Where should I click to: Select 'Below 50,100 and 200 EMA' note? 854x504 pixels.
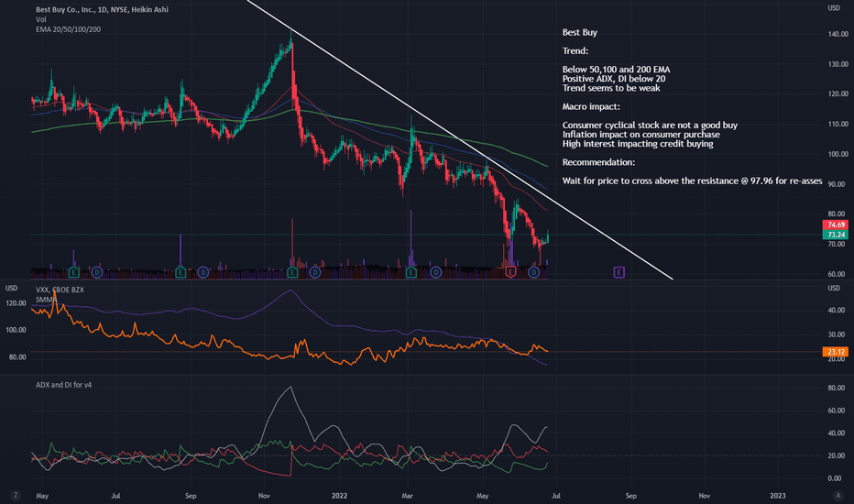(x=616, y=70)
